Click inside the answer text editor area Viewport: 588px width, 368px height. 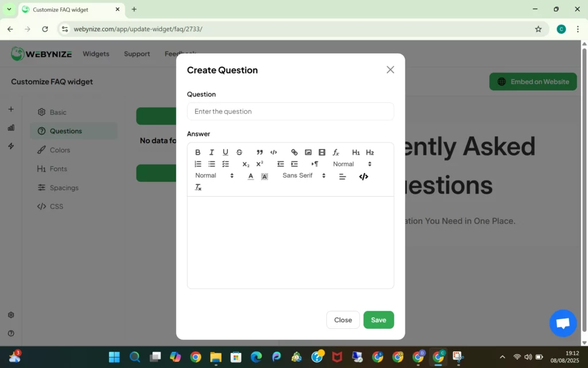(290, 242)
